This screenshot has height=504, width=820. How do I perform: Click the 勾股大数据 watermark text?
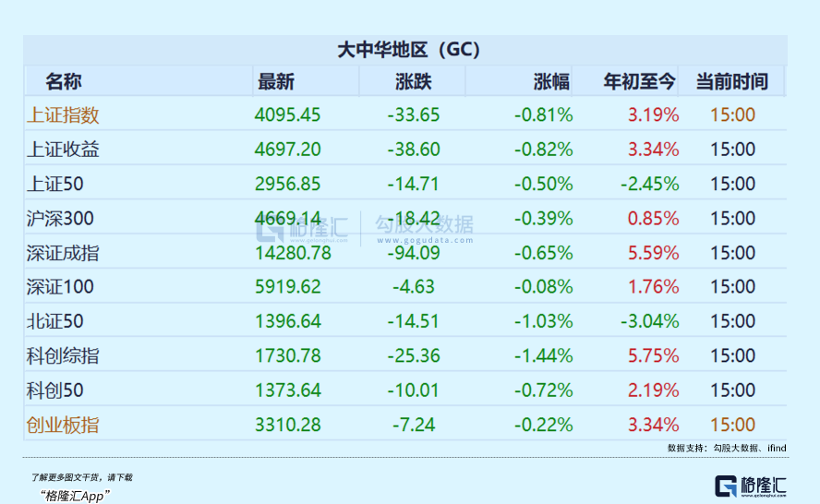424,225
